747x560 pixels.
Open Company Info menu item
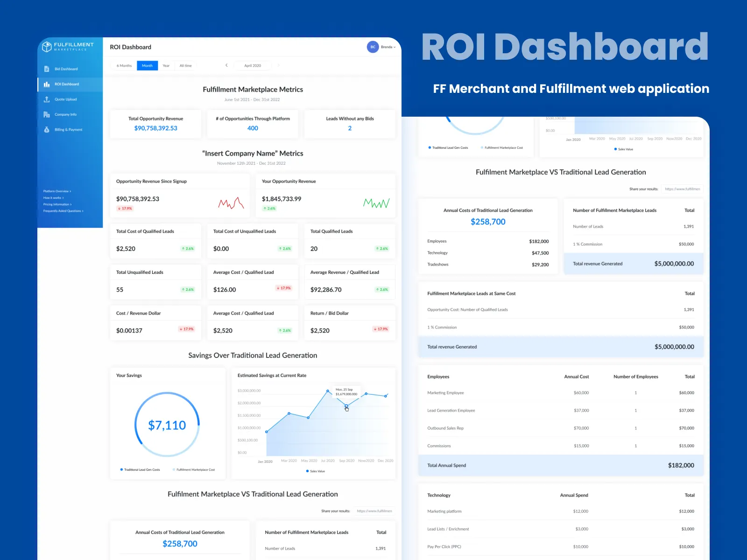click(x=70, y=114)
